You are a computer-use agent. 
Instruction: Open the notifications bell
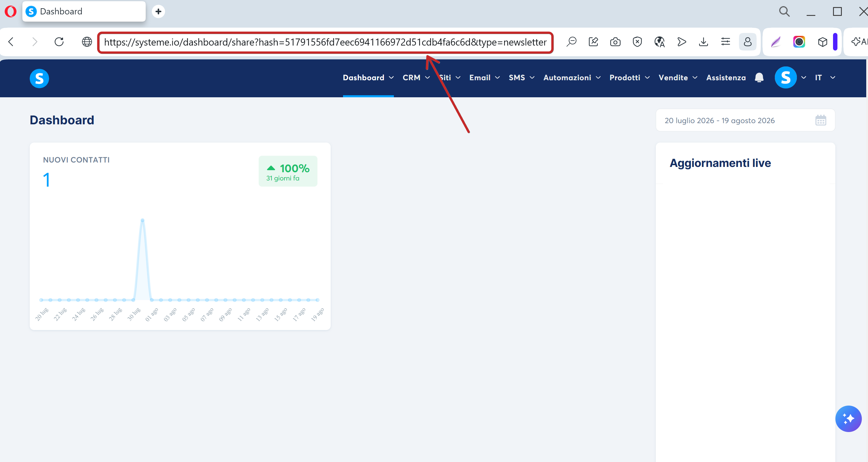coord(759,78)
